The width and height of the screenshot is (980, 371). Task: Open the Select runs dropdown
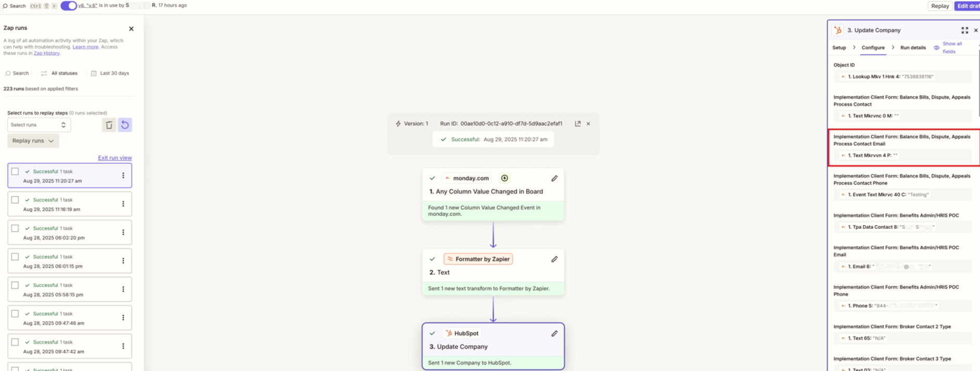click(39, 125)
